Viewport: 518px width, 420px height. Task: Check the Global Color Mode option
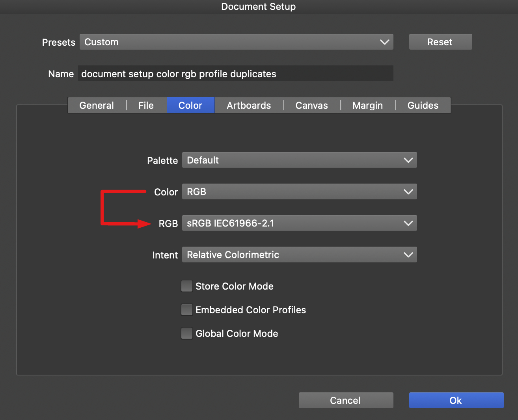click(x=187, y=333)
